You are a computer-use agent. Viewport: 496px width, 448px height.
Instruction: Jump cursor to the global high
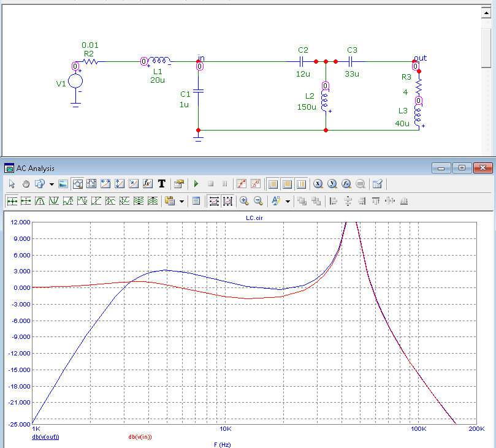[x=110, y=201]
